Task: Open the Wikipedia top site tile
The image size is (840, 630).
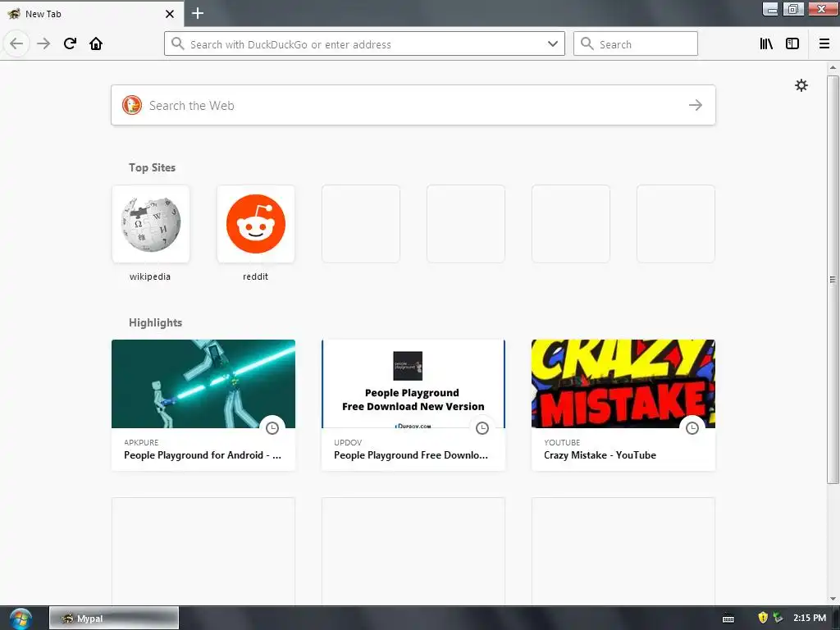Action: pos(151,224)
